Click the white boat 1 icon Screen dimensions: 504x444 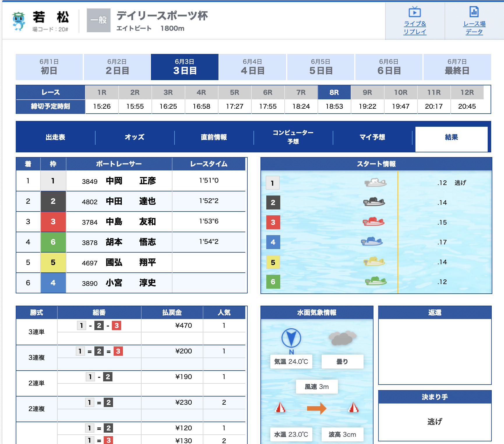[x=375, y=183]
